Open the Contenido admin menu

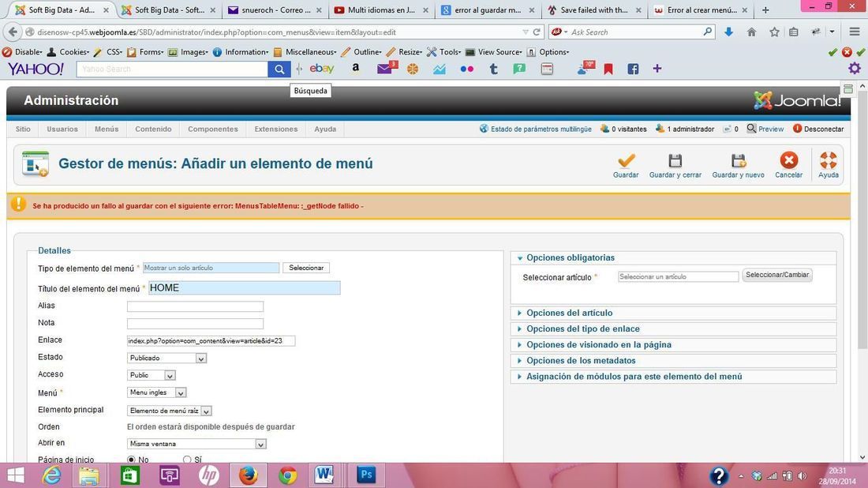point(153,129)
